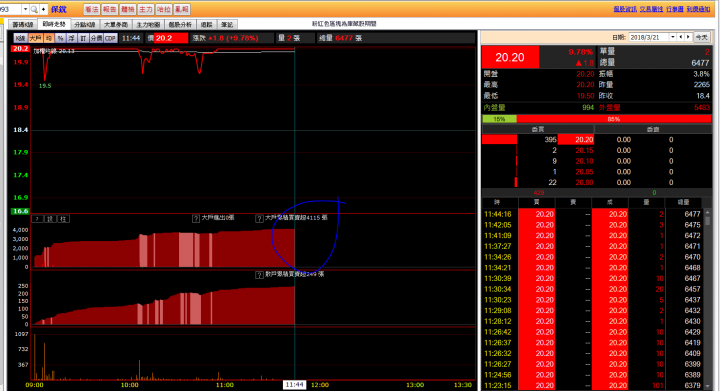Switch to the 籌碼K線 tab
720x391 pixels.
(x=22, y=24)
